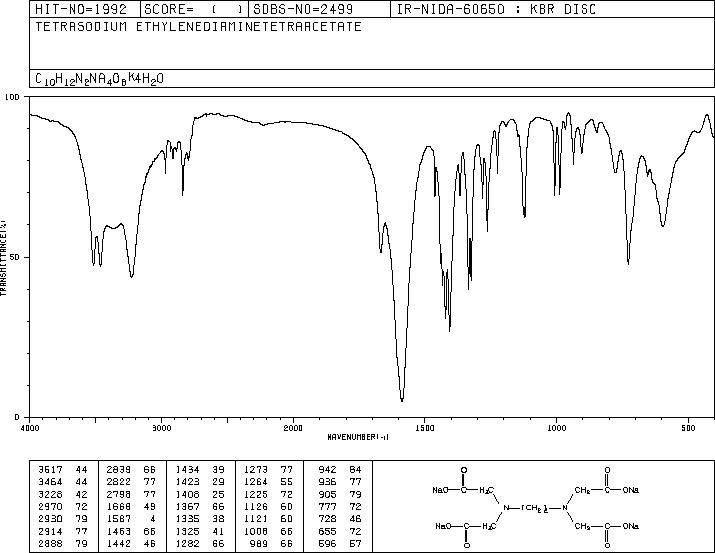
Task: Click the 1000 tick label on x-axis
Action: [556, 428]
